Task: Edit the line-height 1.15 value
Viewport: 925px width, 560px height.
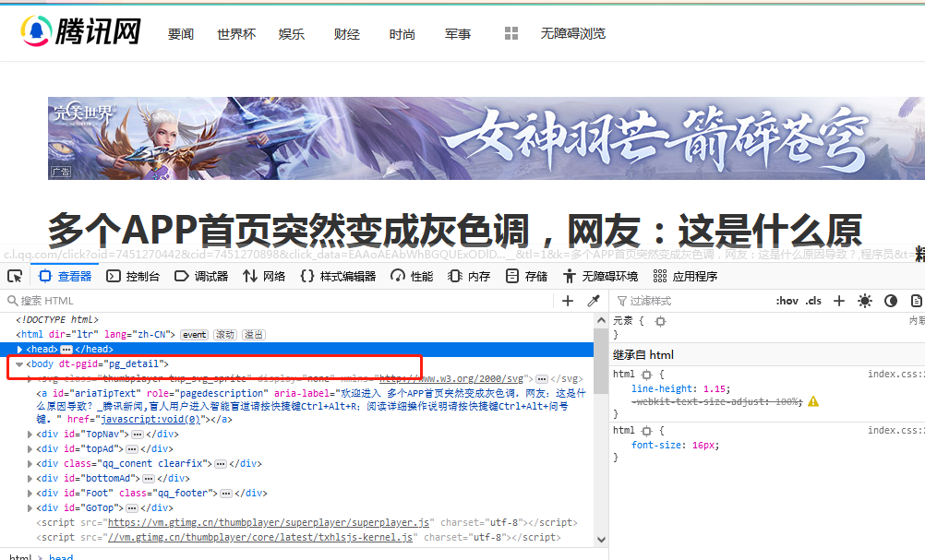Action: pyautogui.click(x=715, y=388)
